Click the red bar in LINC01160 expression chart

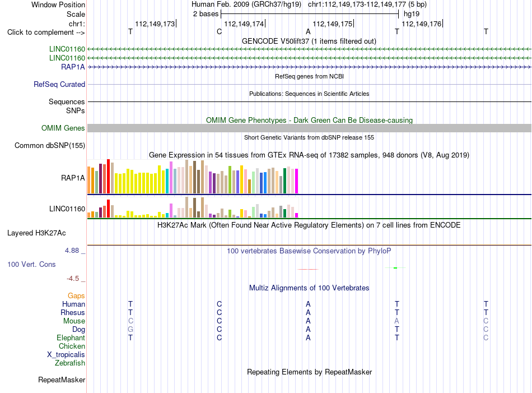click(x=108, y=209)
